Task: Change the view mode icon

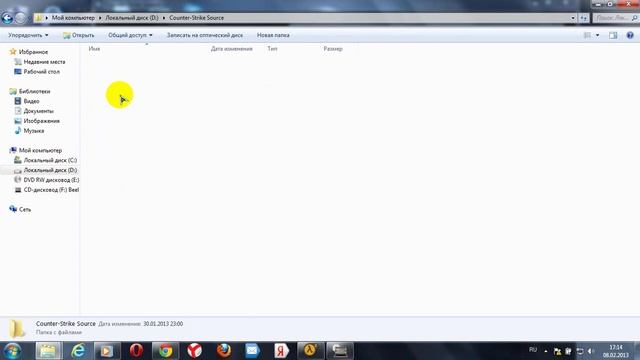Action: (x=587, y=36)
